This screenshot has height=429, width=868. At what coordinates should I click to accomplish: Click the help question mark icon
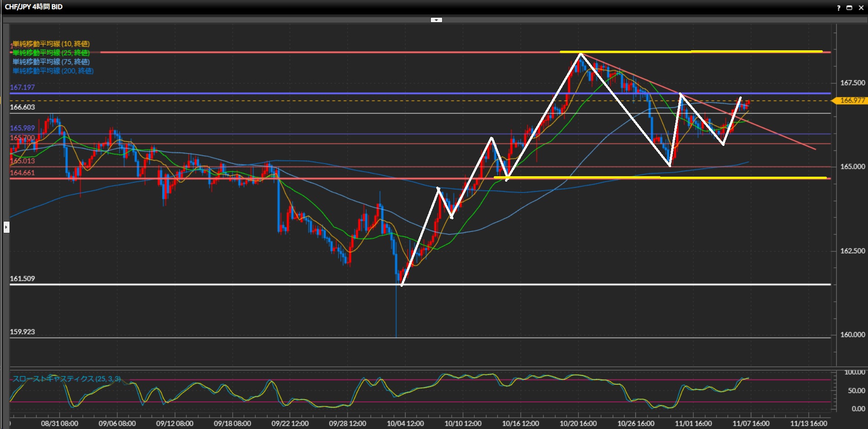coord(839,8)
